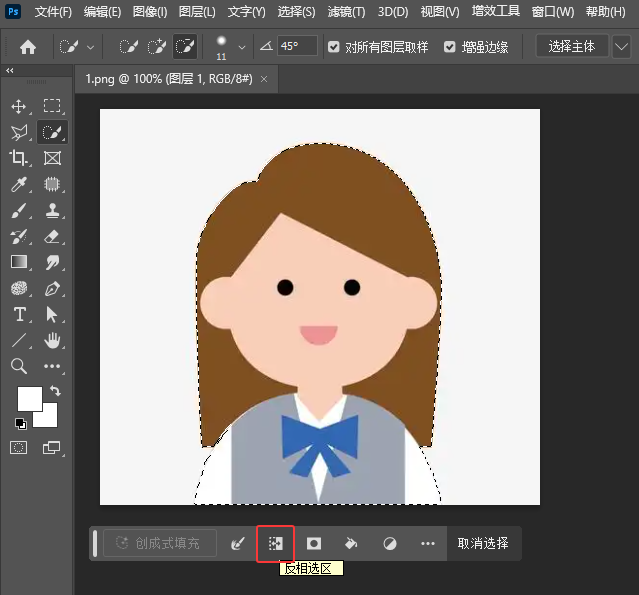Select the Clone Stamp tool
This screenshot has height=595, width=639.
pyautogui.click(x=52, y=211)
